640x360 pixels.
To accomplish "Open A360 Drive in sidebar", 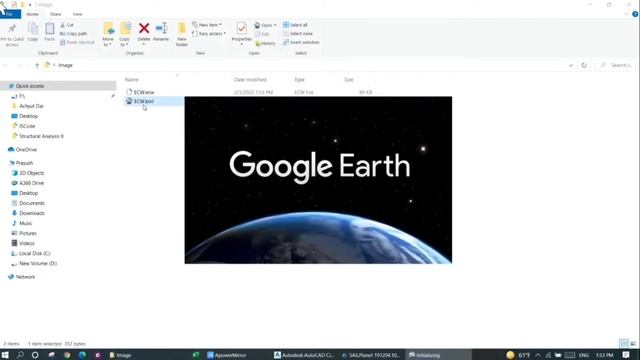I will click(31, 183).
